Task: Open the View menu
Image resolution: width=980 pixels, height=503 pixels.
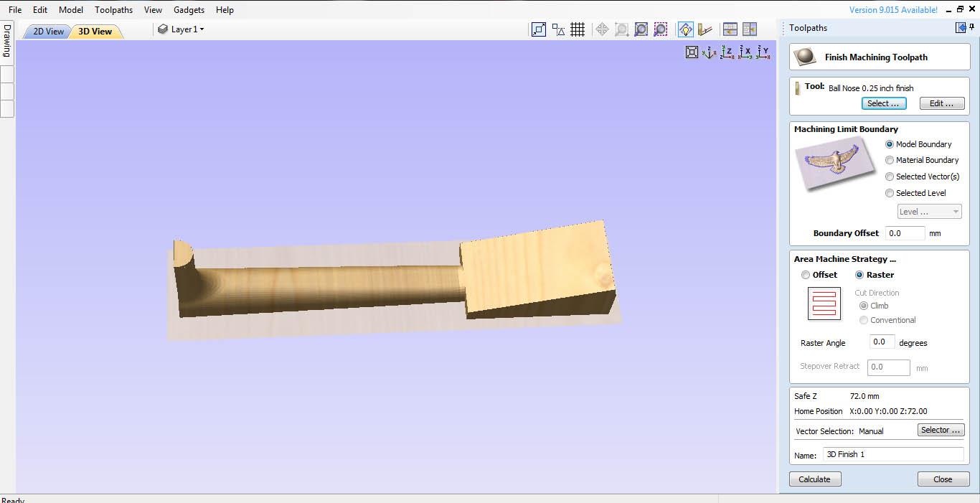Action: click(153, 10)
